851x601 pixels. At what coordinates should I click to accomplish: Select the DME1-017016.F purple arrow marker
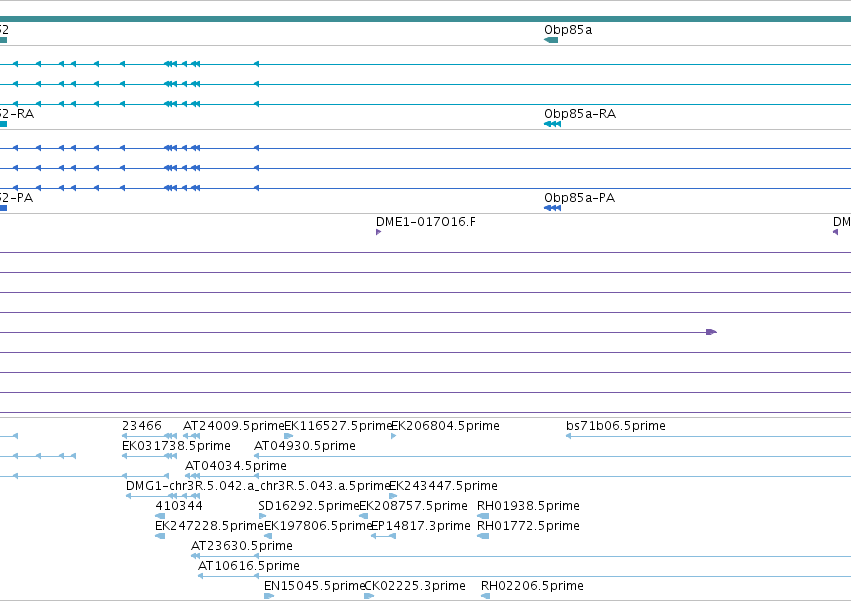tap(378, 232)
